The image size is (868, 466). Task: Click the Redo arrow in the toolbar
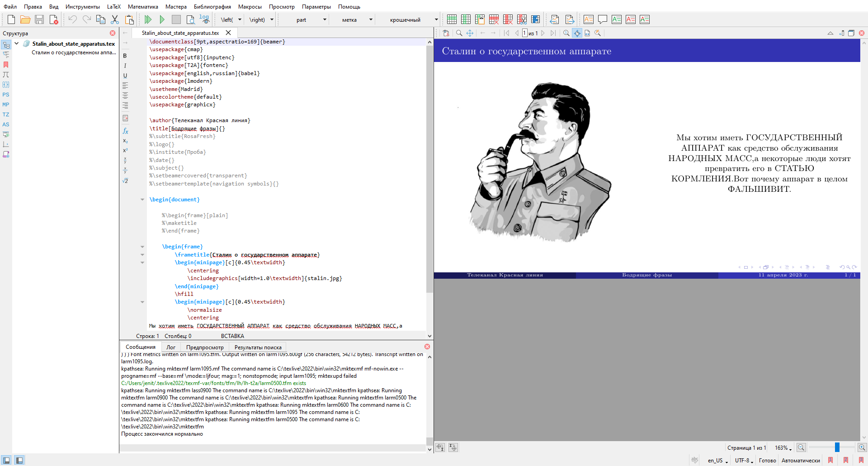tap(87, 19)
